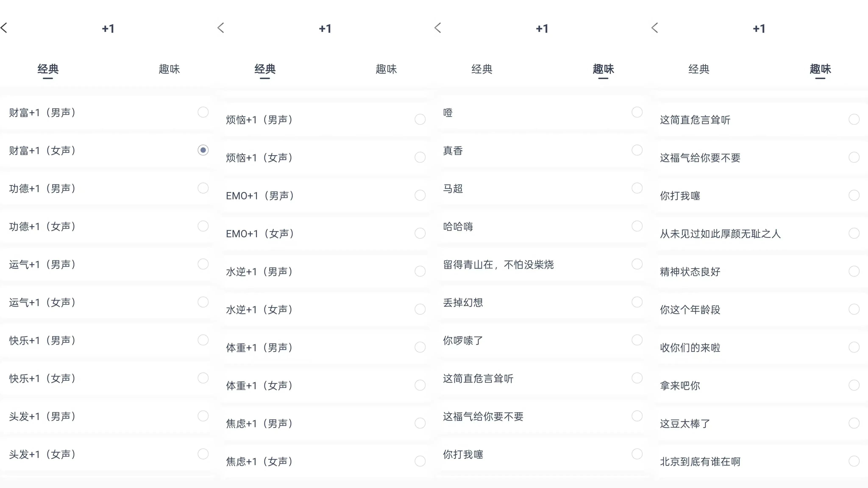Tap the 焦虑+1（女声）list entry
The height and width of the screenshot is (488, 868).
[259, 461]
